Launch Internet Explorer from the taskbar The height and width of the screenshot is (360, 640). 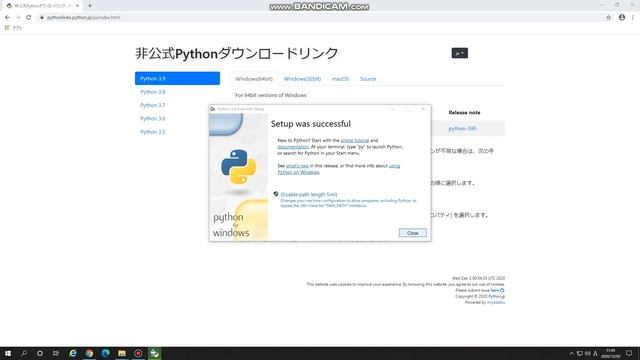tap(73, 353)
